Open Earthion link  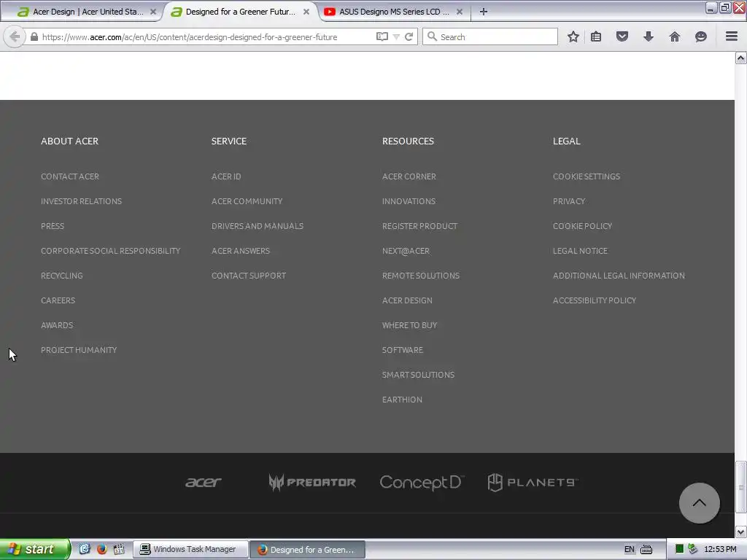tap(402, 399)
